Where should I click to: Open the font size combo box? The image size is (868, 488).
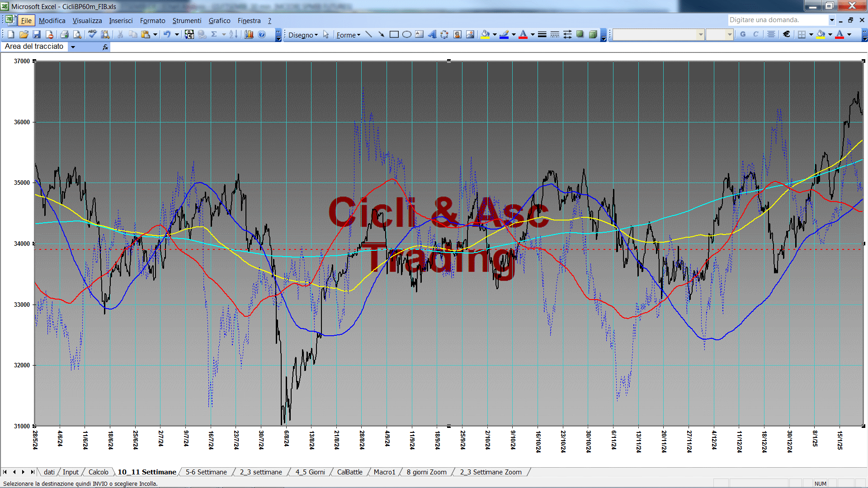[x=719, y=35]
